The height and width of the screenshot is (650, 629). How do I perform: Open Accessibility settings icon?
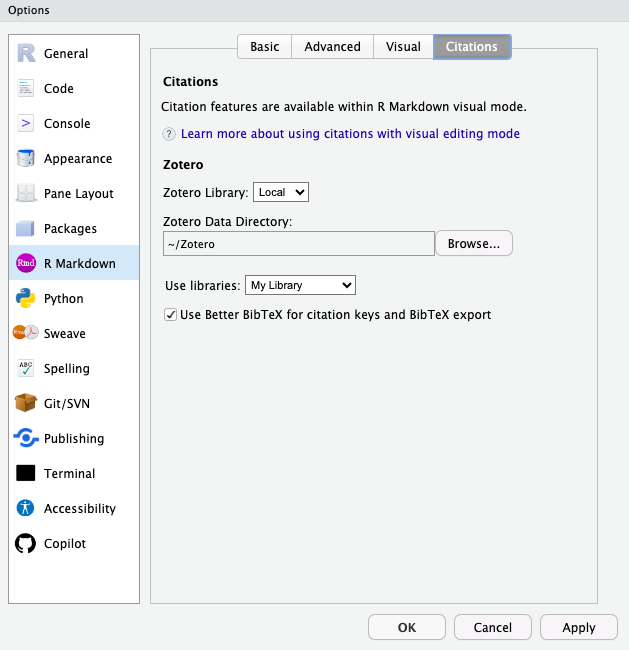[25, 508]
